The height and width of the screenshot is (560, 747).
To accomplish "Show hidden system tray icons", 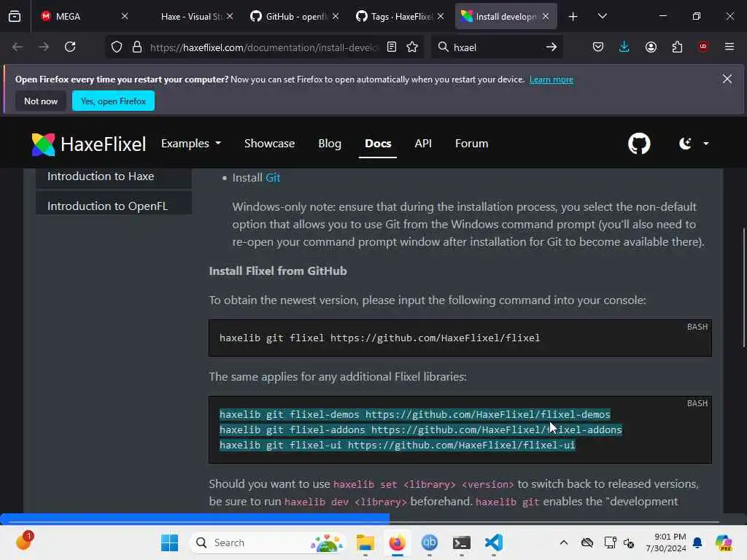I will pos(564,542).
